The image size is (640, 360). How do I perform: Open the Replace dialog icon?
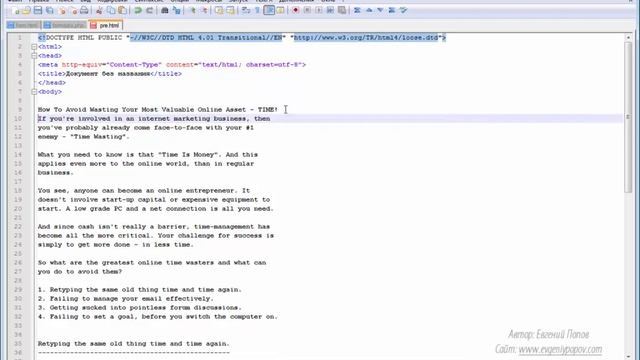click(176, 10)
